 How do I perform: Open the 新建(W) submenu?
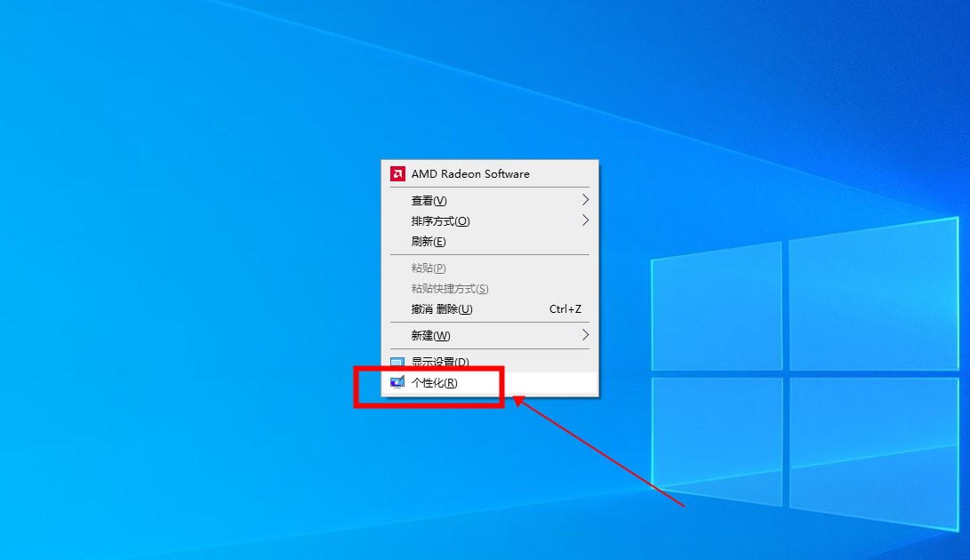(x=489, y=335)
